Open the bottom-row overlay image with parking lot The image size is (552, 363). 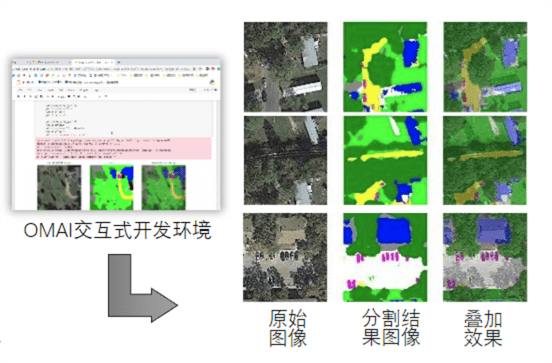(x=485, y=257)
